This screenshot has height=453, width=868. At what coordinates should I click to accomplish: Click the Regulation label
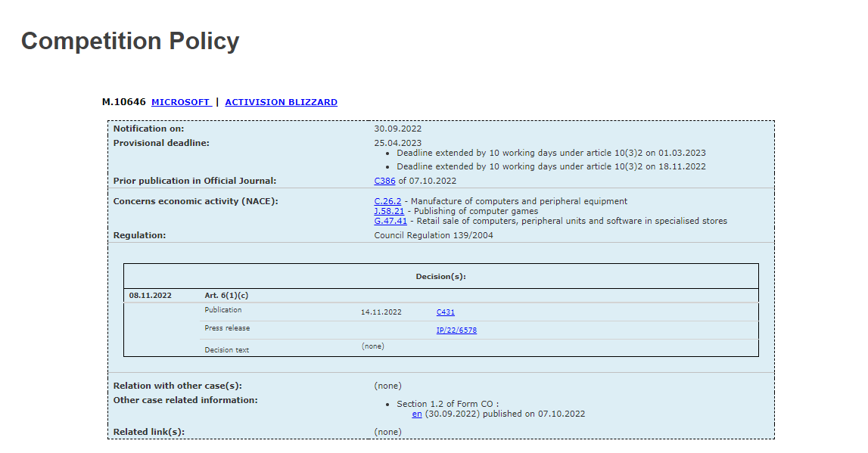pyautogui.click(x=139, y=236)
